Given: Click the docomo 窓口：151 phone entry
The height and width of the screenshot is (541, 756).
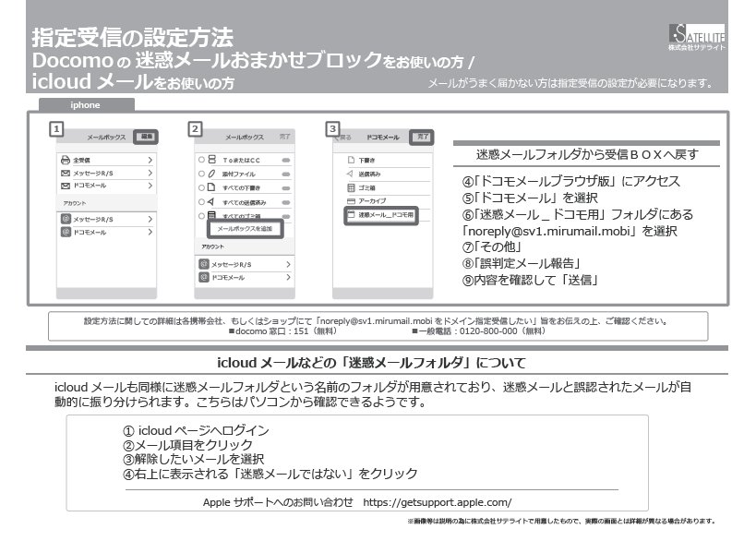Looking at the screenshot, I should tap(282, 331).
